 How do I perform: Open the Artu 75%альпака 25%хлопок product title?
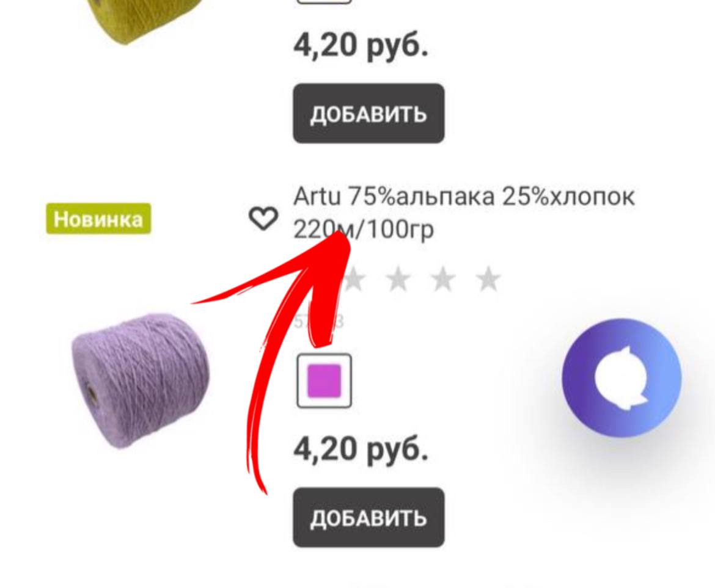tap(464, 197)
